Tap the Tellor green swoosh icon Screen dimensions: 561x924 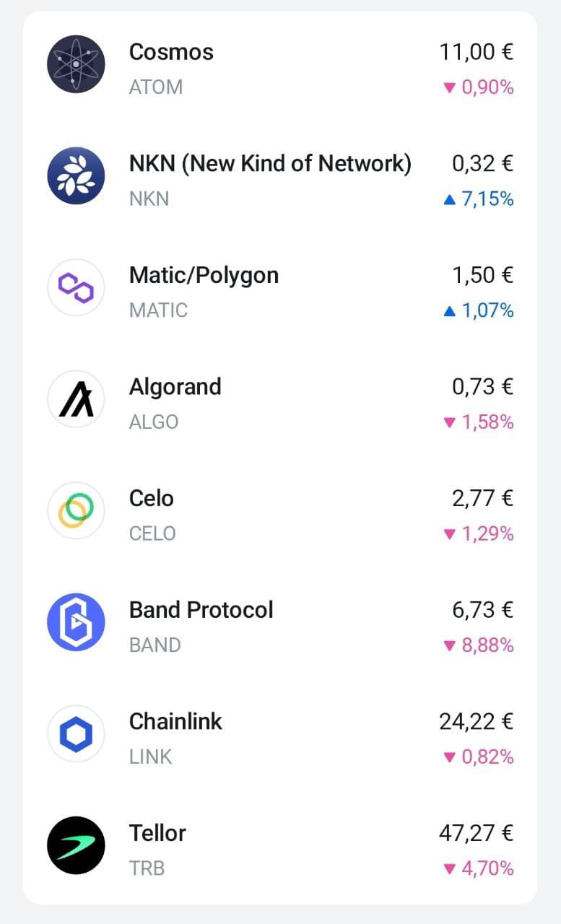coord(76,845)
